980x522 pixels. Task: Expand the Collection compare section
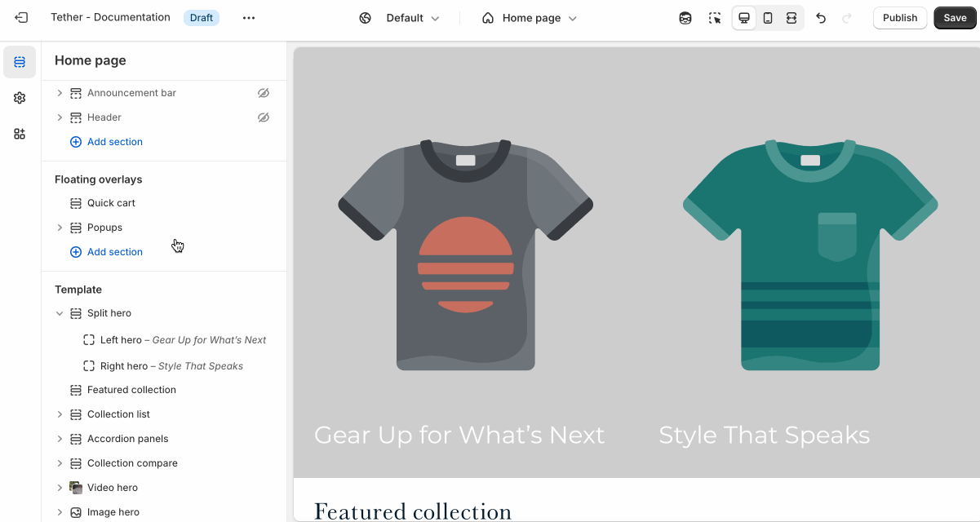coord(60,463)
